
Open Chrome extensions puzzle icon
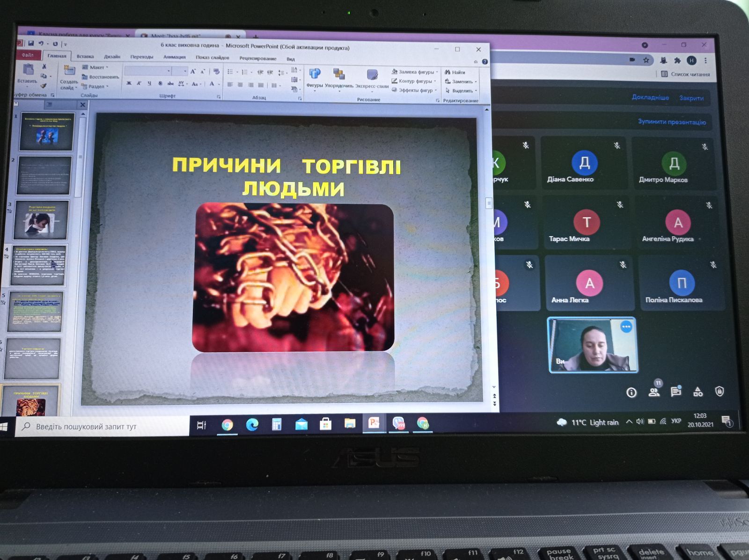pos(677,60)
